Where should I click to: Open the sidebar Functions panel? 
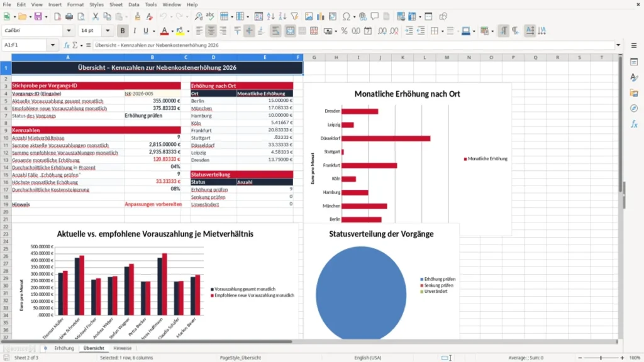[634, 124]
